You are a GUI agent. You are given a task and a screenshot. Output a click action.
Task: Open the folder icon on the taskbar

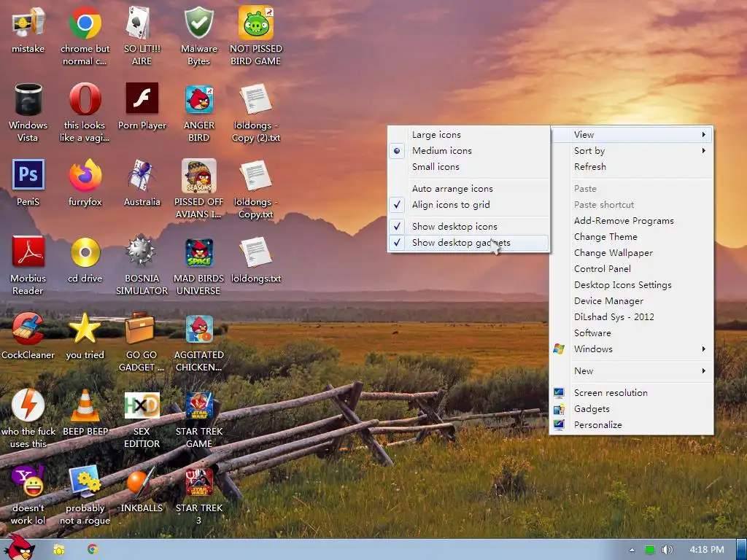coord(59,550)
